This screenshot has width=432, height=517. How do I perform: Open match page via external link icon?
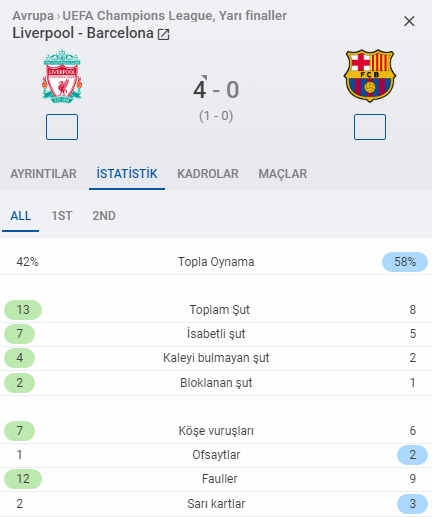click(163, 34)
